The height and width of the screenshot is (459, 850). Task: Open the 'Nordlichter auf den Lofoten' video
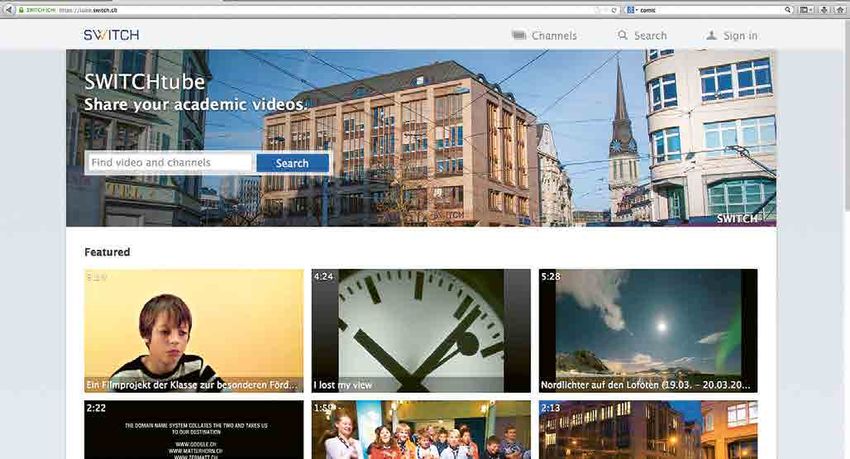point(648,331)
